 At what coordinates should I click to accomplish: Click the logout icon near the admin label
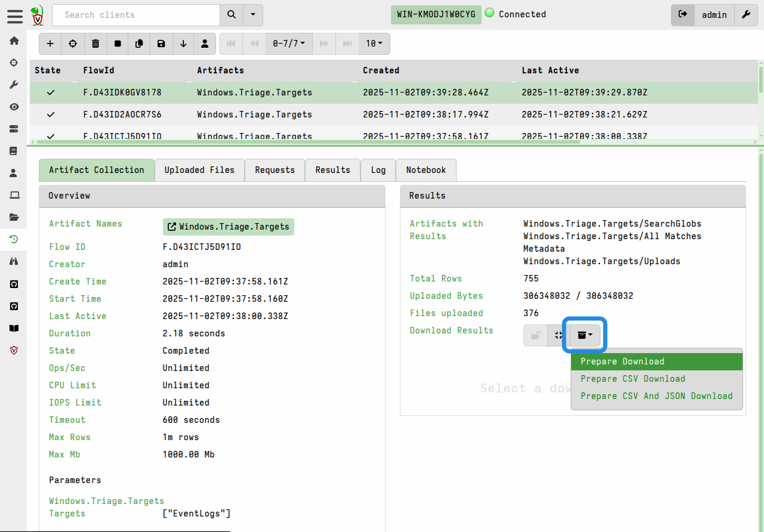(683, 14)
